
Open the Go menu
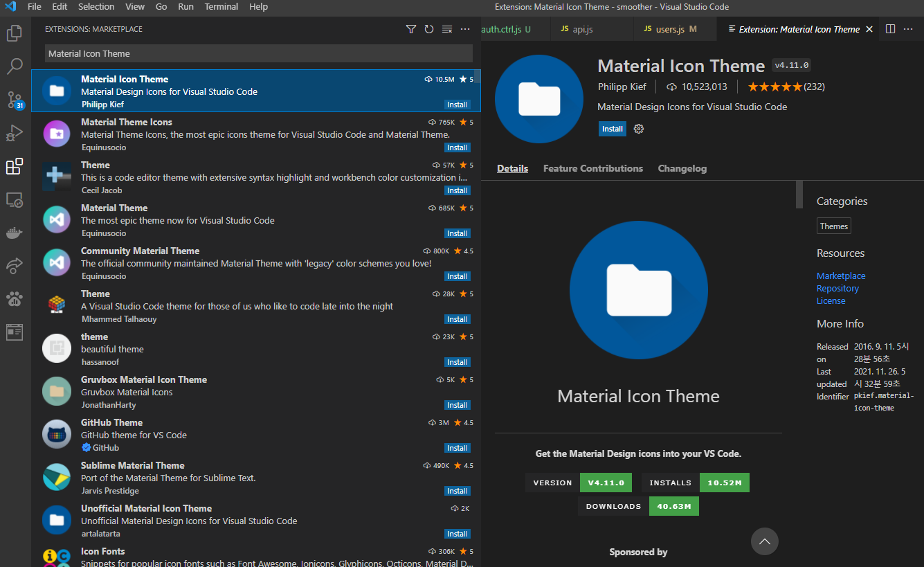(x=161, y=6)
